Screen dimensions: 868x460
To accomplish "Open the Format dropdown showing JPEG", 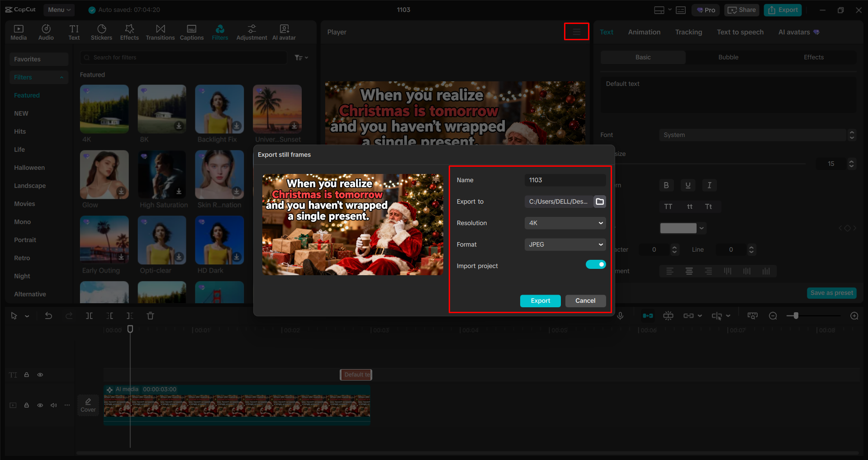I will point(564,244).
